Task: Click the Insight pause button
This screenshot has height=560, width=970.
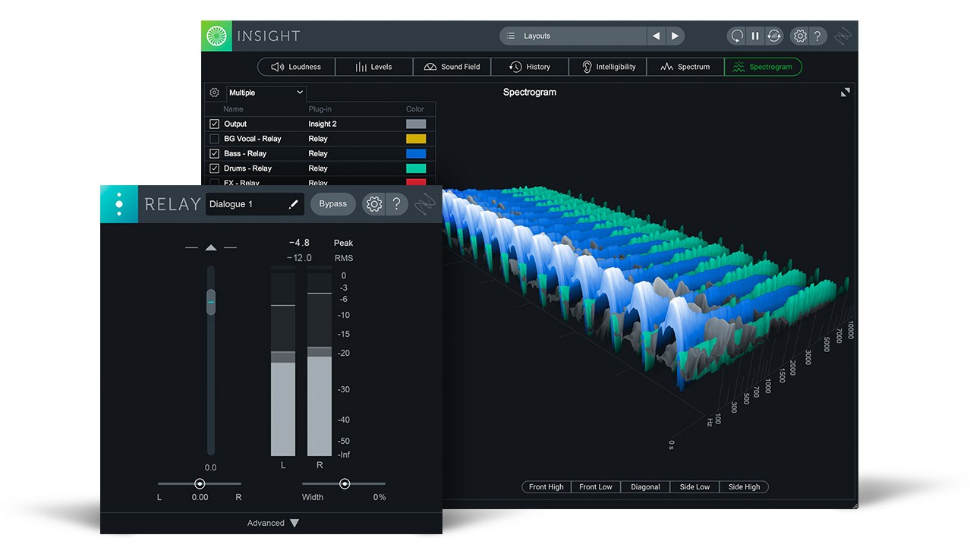Action: pyautogui.click(x=755, y=36)
